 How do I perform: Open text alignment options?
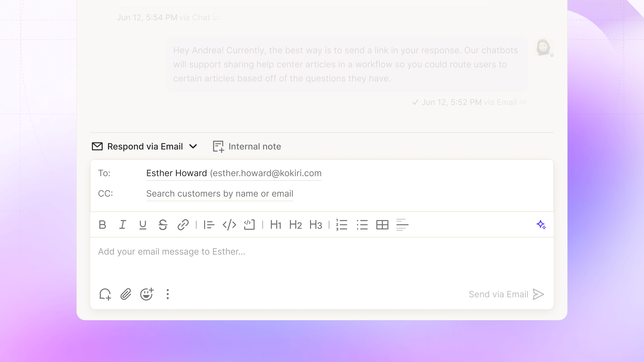[402, 225]
